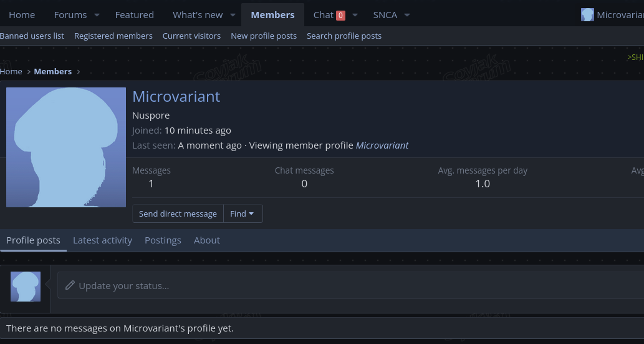Viewport: 644px width, 344px height.
Task: Open the Postings tab
Action: point(163,240)
